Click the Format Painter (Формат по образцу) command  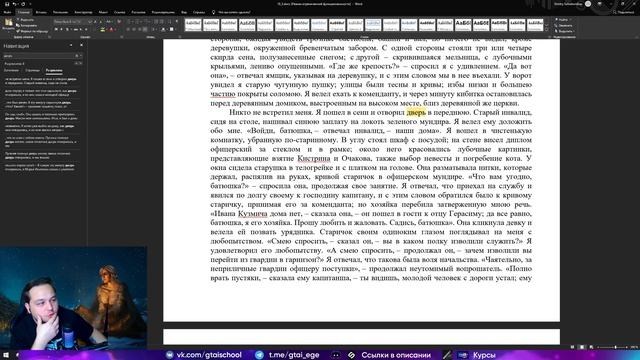(32, 31)
